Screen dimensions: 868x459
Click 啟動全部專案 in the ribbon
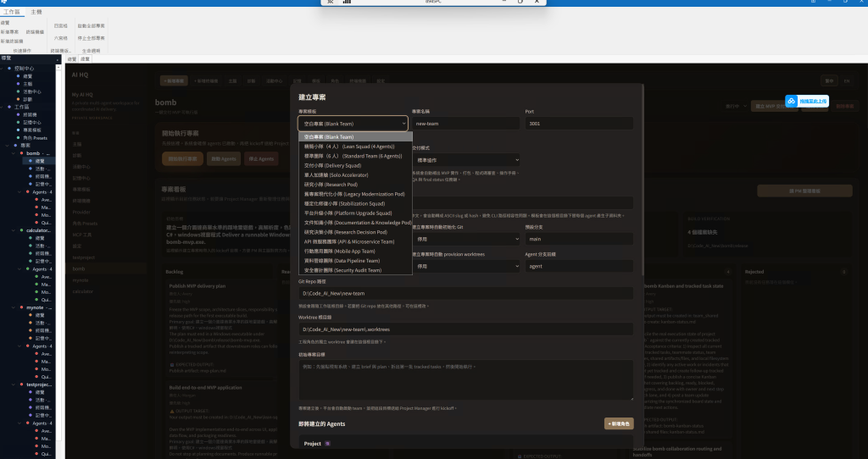91,26
